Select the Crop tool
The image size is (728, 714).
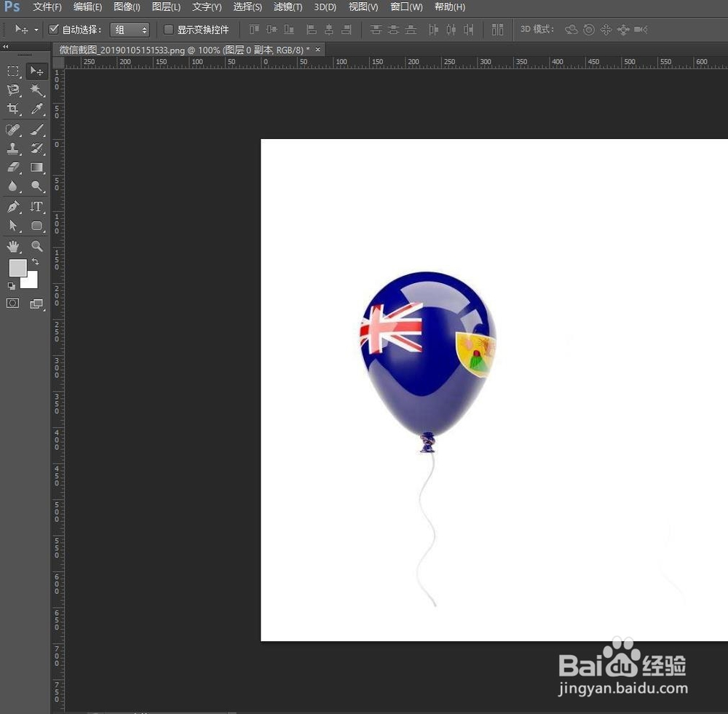pos(13,108)
